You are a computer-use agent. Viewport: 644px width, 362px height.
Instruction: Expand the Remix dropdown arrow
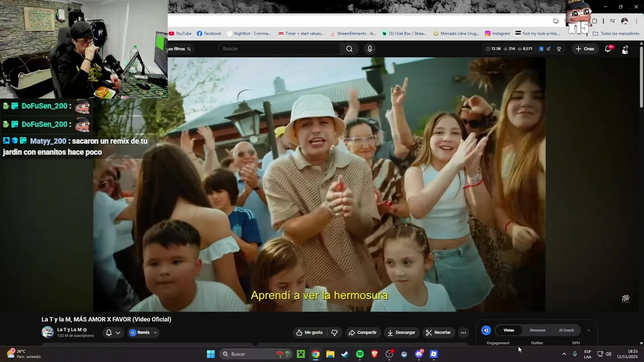[x=155, y=332]
